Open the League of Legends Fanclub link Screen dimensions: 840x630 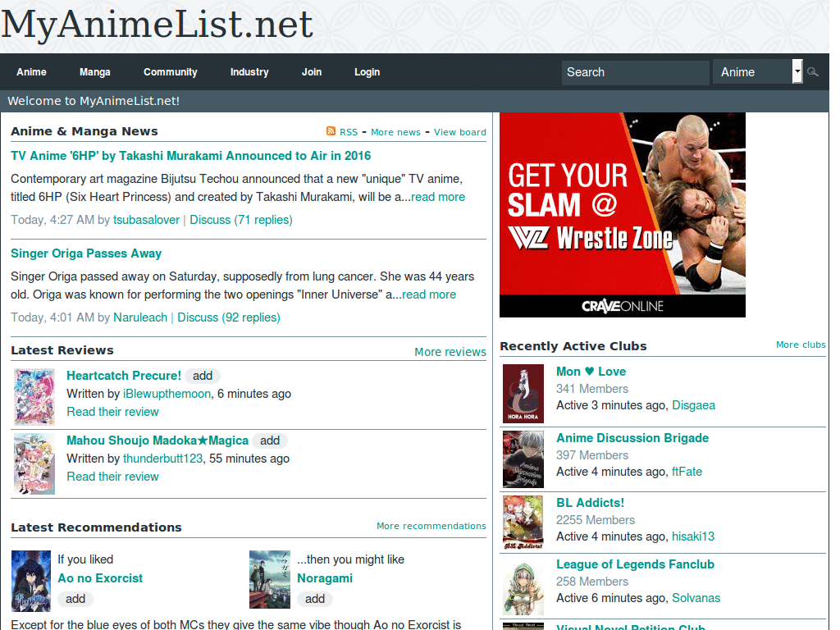[636, 564]
